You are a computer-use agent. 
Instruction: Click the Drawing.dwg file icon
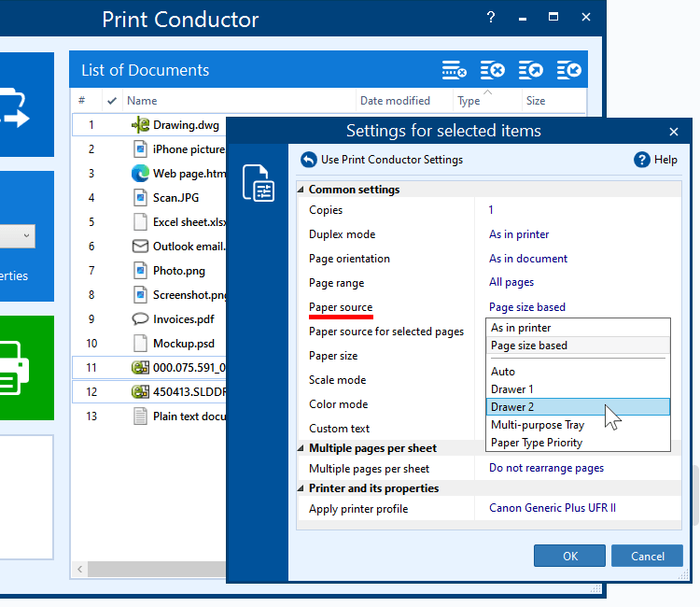[140, 124]
